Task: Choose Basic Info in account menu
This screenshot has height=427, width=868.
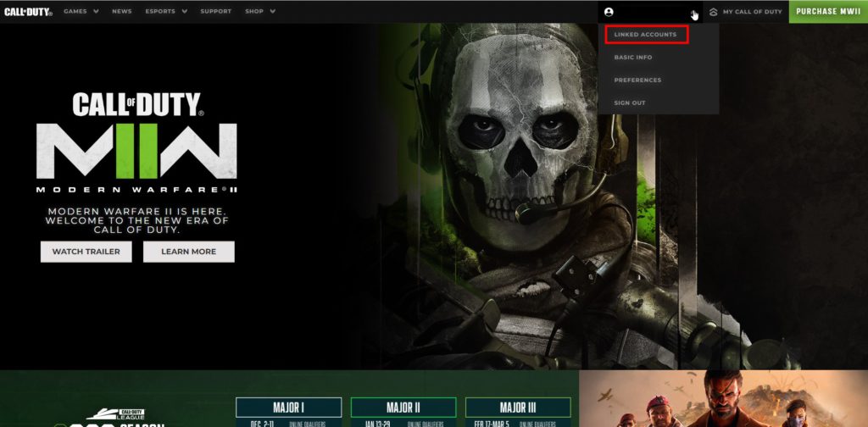Action: pos(633,58)
